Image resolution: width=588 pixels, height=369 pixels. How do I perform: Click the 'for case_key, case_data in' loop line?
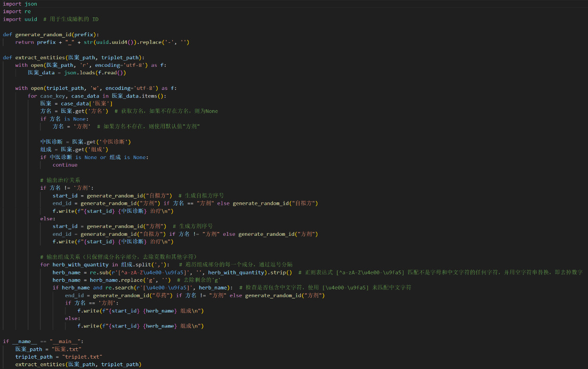pyautogui.click(x=97, y=96)
